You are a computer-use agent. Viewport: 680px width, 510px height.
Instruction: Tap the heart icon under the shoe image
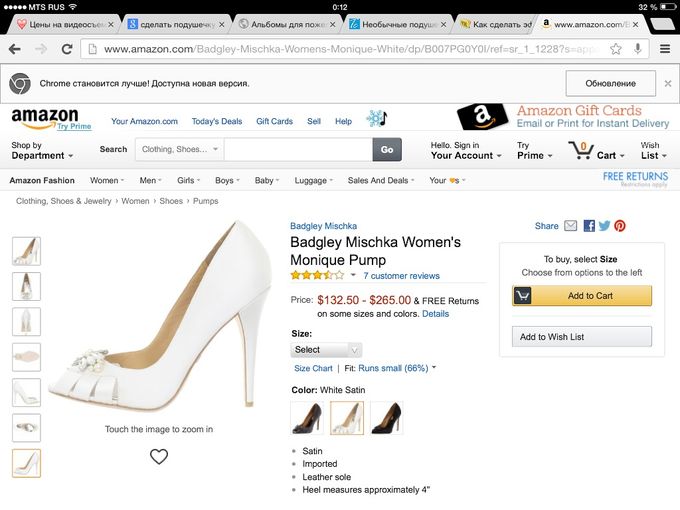(x=159, y=456)
